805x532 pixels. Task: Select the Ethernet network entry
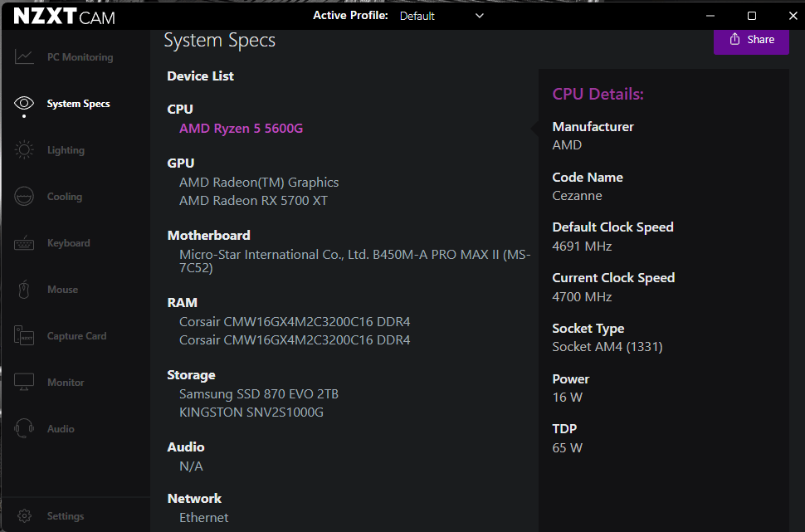[x=204, y=518]
